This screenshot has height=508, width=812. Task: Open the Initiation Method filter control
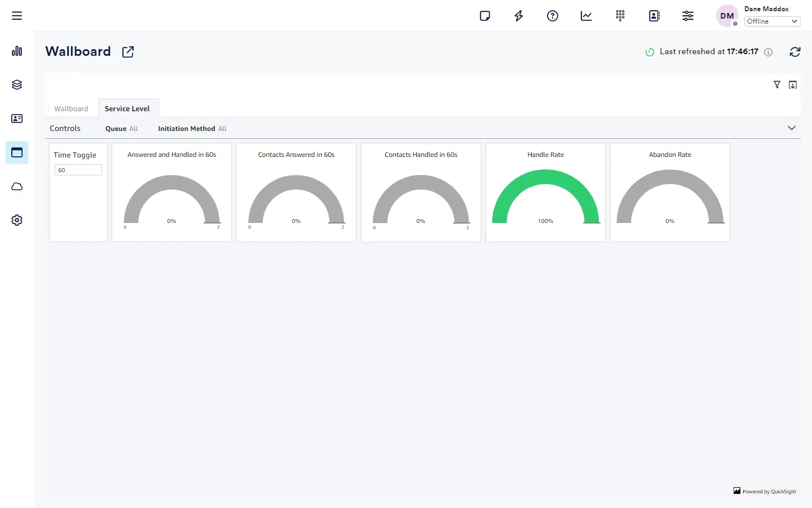click(192, 129)
